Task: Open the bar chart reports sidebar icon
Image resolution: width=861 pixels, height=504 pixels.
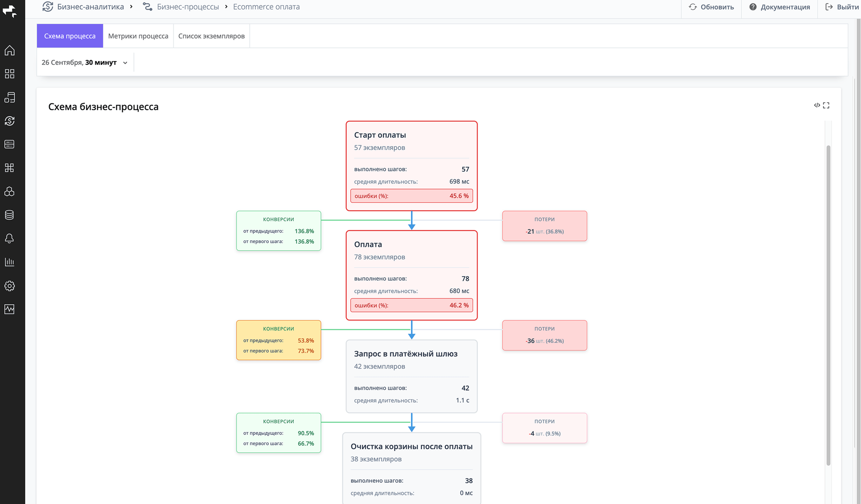Action: click(x=10, y=262)
